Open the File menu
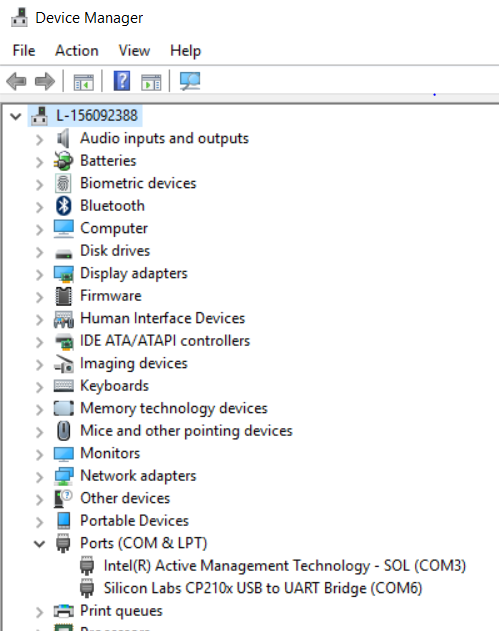499x631 pixels. [x=24, y=51]
